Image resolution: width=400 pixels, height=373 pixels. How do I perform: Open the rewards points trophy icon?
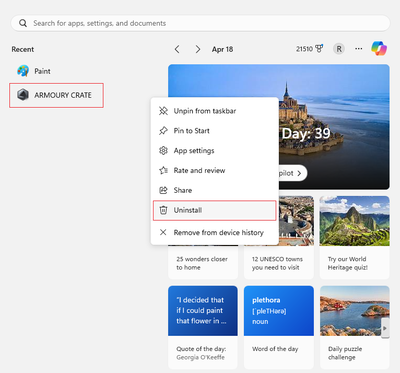(319, 49)
